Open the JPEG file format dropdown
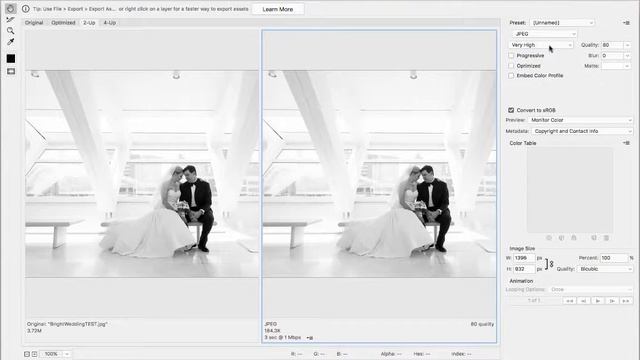Viewport: 640px width, 360px height. [x=544, y=34]
